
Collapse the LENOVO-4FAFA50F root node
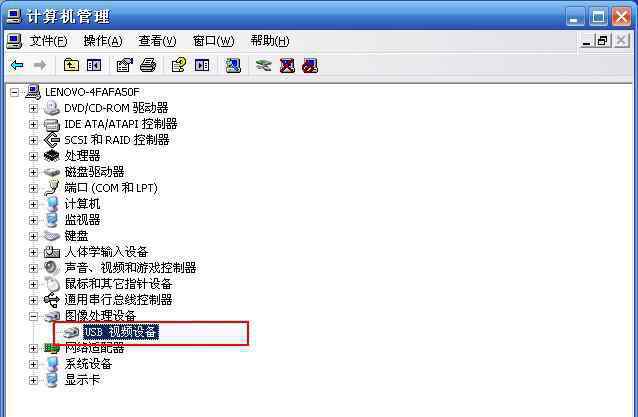(x=14, y=92)
